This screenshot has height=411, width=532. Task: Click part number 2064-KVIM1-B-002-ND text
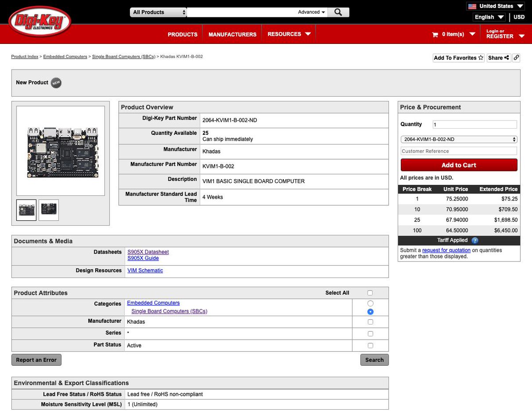pos(230,120)
